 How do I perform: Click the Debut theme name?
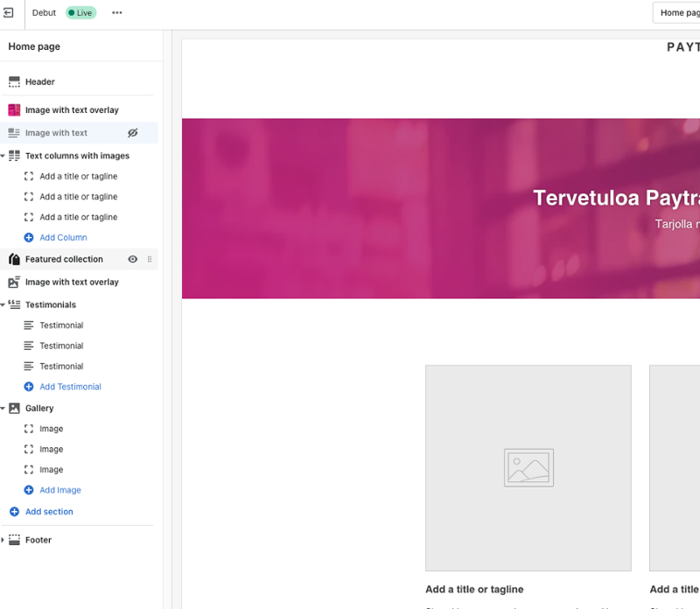pos(44,13)
